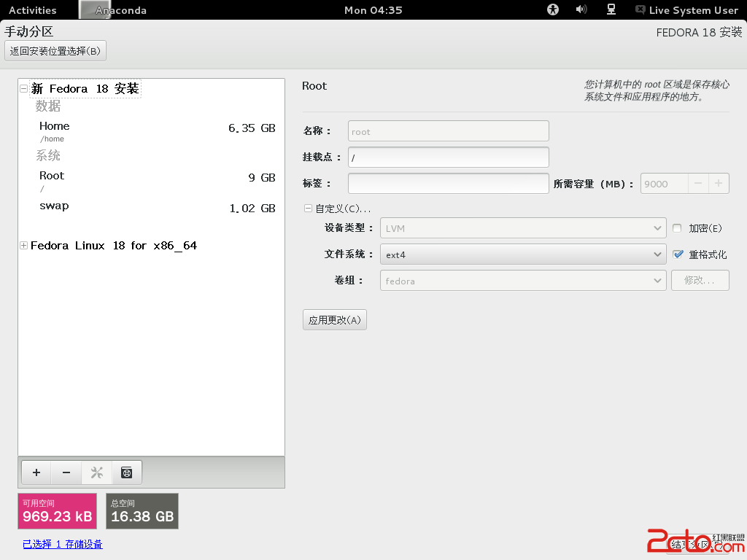Open the 文件系统 ext4 dropdown
Screen dimensions: 747x560
point(522,254)
